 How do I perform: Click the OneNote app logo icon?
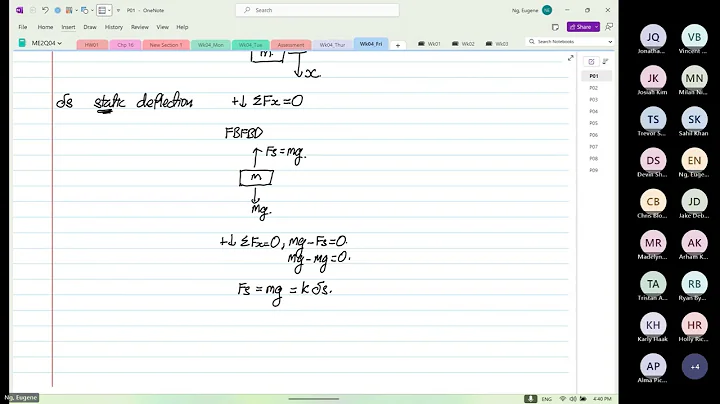[19, 10]
